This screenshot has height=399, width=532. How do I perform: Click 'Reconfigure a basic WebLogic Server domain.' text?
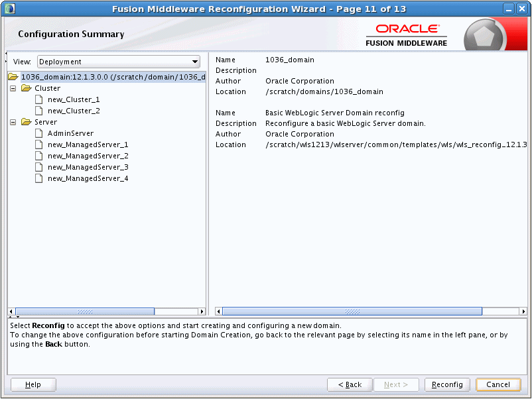point(346,123)
